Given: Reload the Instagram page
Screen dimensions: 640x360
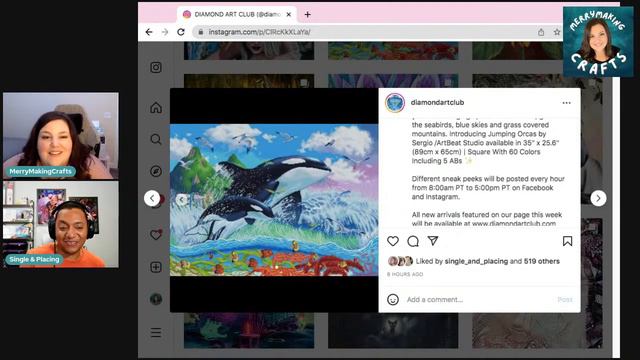Looking at the screenshot, I should click(x=181, y=32).
